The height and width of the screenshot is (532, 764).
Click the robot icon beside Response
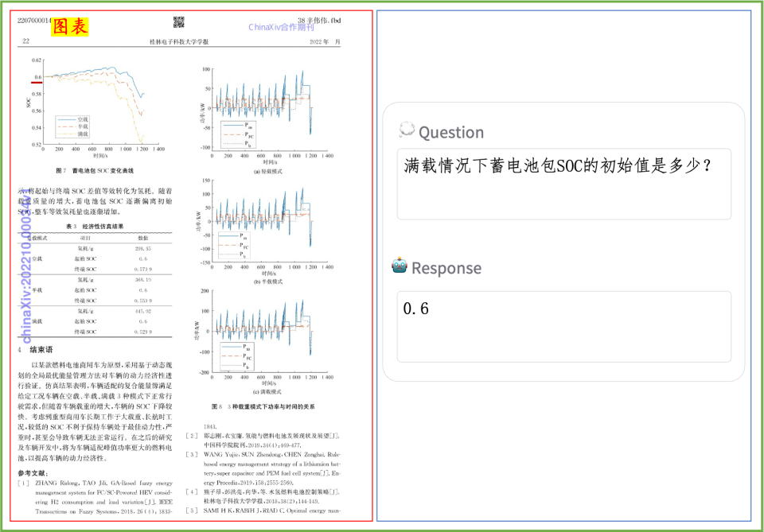coord(400,266)
